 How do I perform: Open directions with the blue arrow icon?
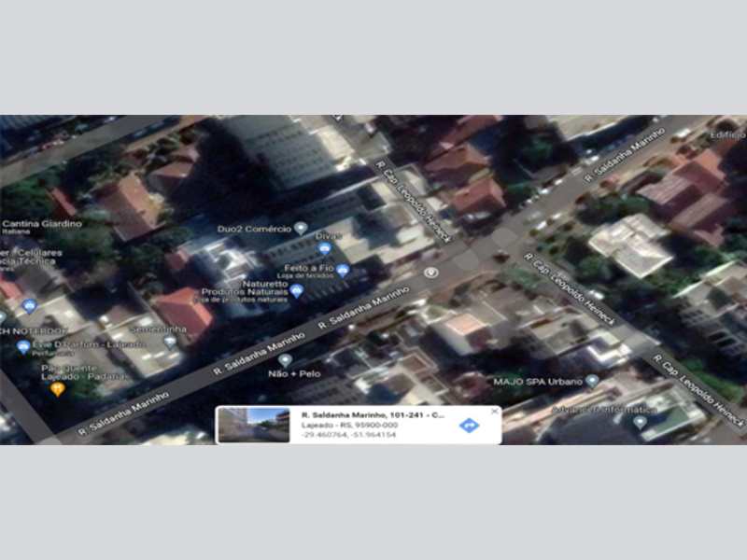[469, 425]
